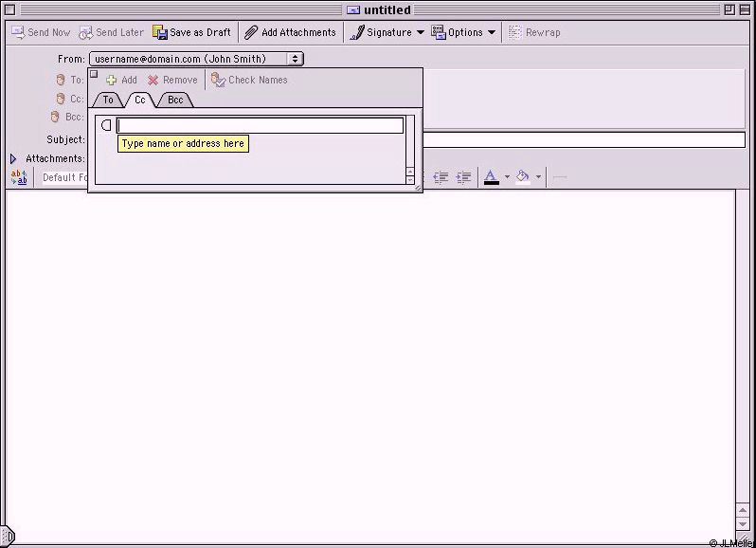Switch to the Bcc tab

click(x=175, y=100)
